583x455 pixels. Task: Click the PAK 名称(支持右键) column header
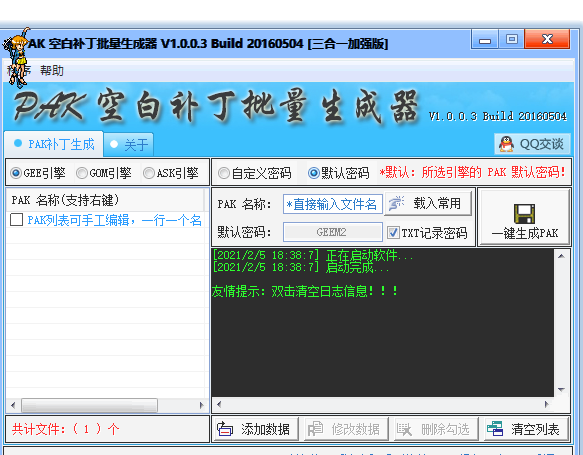point(105,200)
